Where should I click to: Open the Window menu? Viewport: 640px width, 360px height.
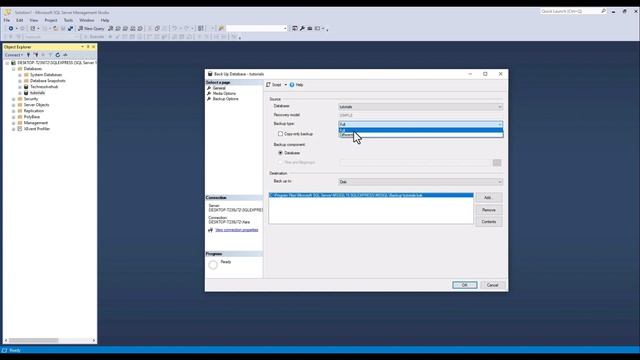[x=87, y=20]
